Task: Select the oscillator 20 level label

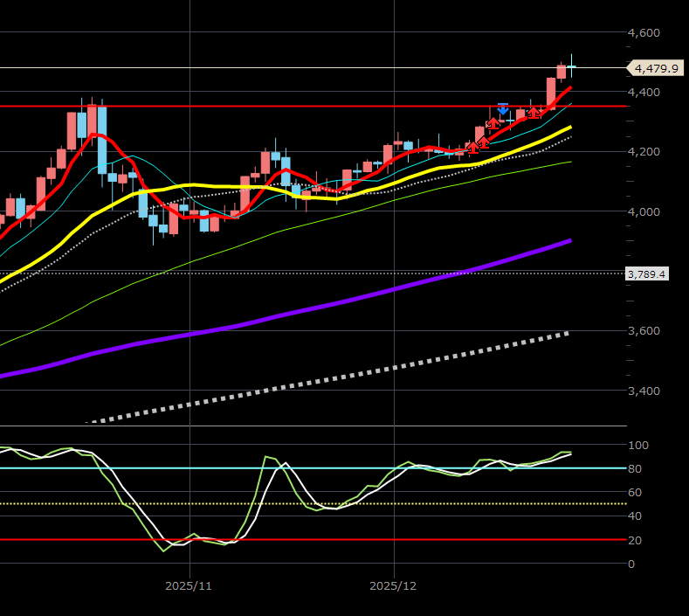Action: [x=636, y=540]
